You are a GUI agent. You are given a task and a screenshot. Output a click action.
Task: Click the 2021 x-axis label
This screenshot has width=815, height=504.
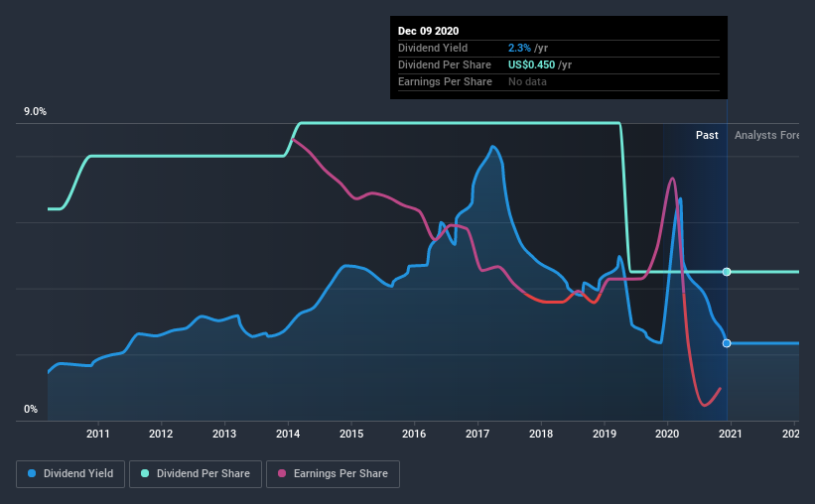point(731,434)
